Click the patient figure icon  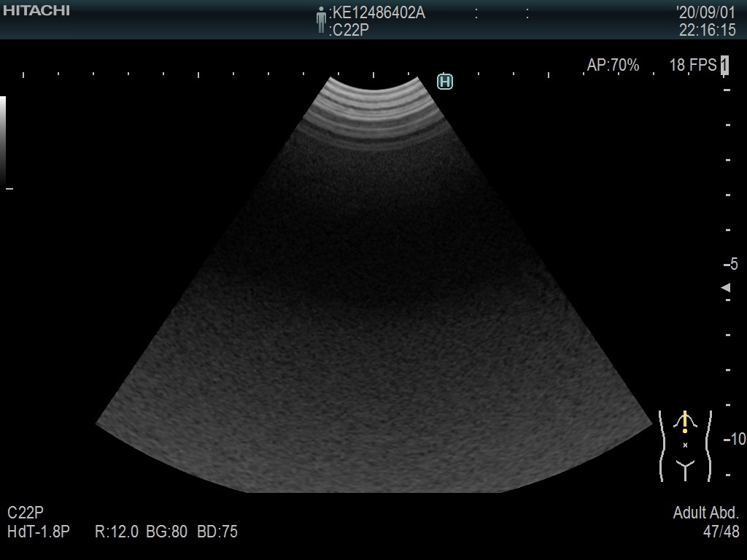point(321,20)
